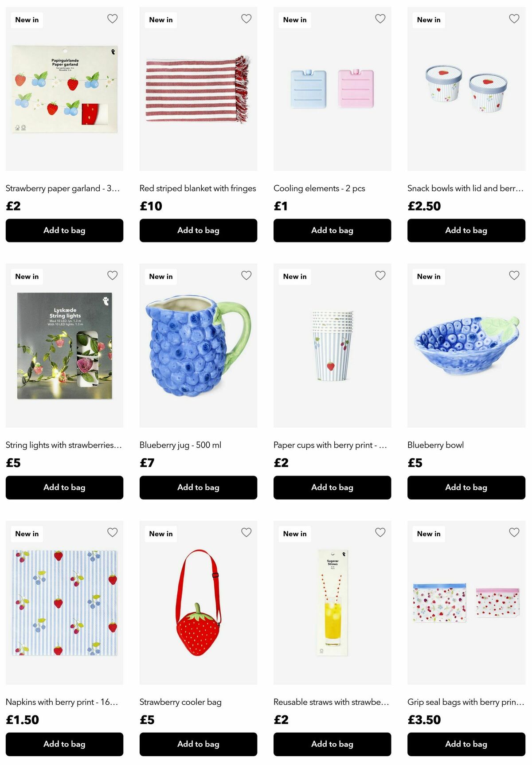
Task: Tap heart icon on Snack bowls product
Action: point(514,19)
